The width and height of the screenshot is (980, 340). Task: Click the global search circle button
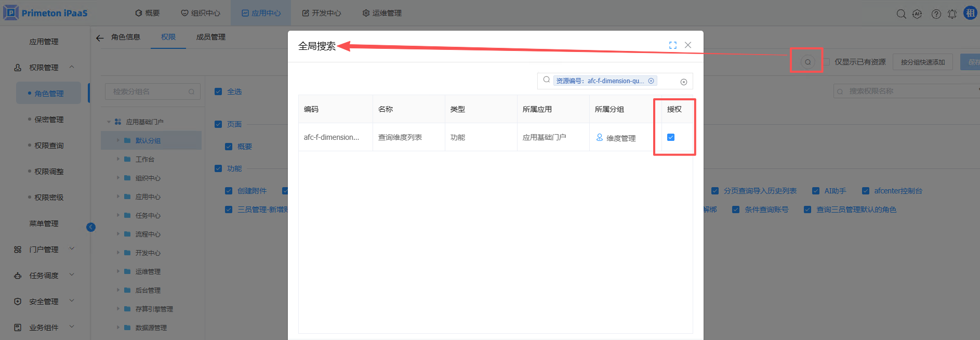[x=807, y=62]
